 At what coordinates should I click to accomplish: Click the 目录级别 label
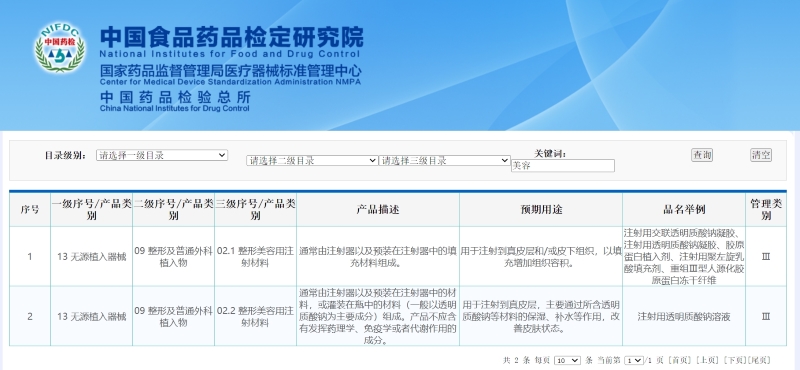click(66, 156)
